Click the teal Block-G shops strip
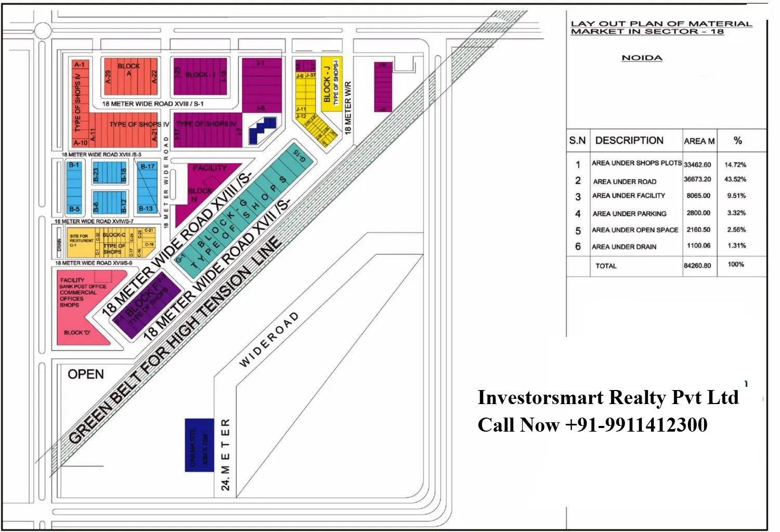This screenshot has width=780, height=532. (244, 207)
